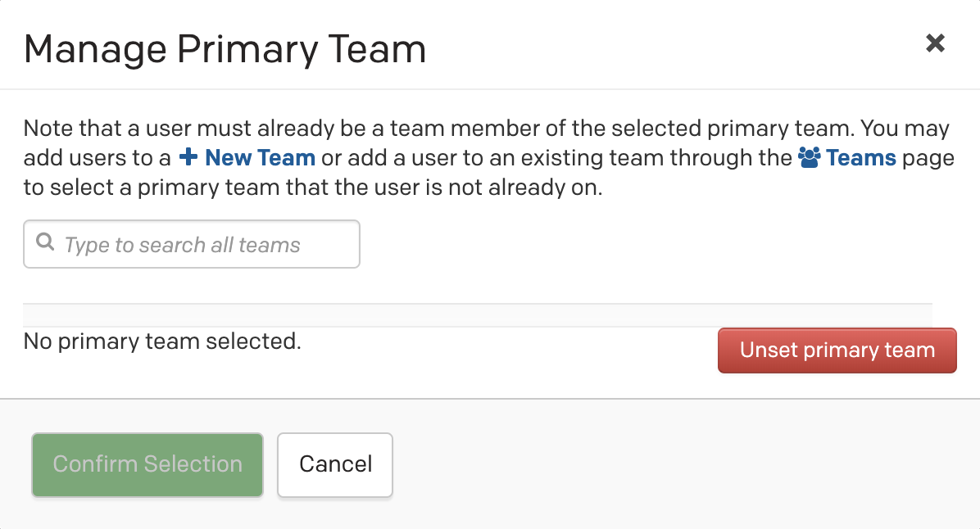Click the phrase 'selected primary team' in note
The width and height of the screenshot is (980, 529).
705,129
